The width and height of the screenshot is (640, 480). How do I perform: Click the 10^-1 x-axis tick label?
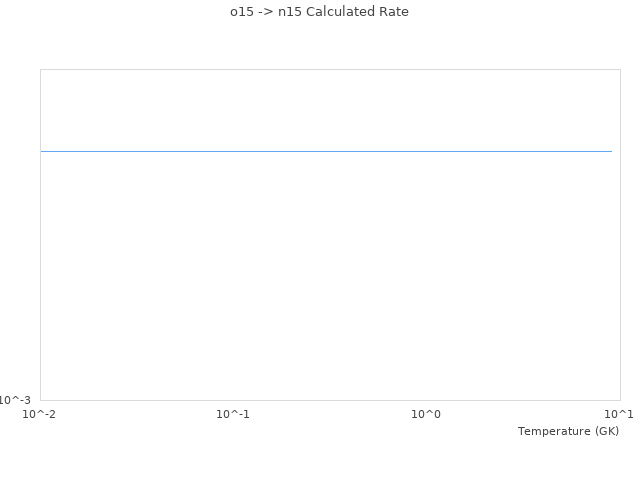(x=233, y=414)
